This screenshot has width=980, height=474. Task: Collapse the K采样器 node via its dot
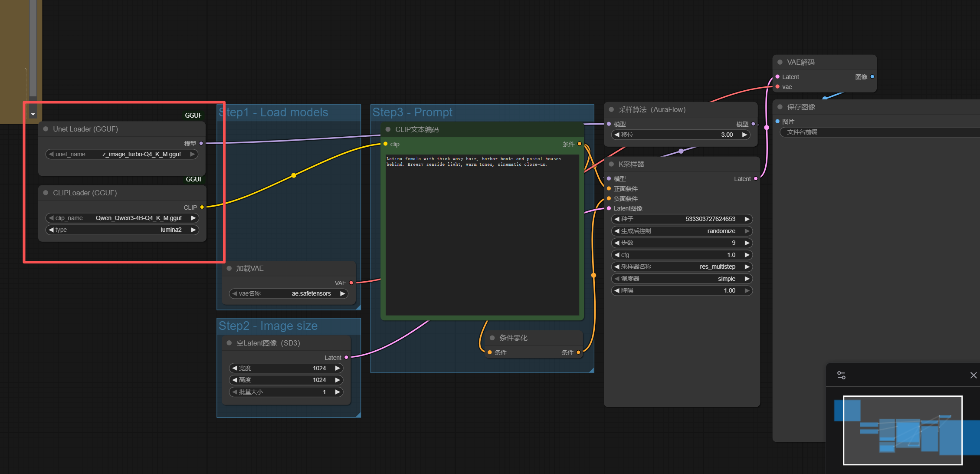(x=611, y=164)
